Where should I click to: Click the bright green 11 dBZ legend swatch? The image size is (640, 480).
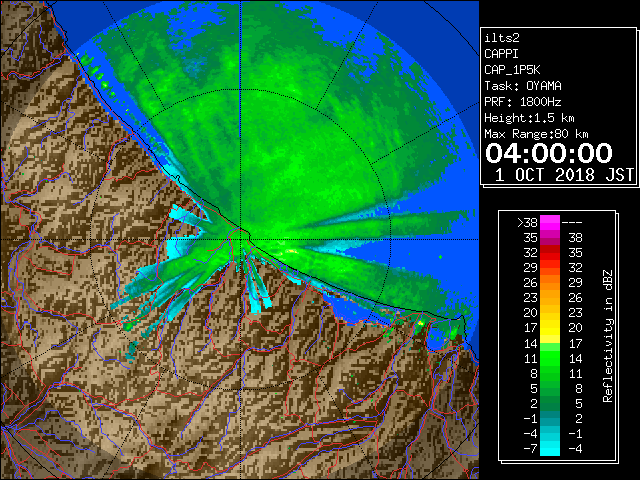tap(550, 358)
